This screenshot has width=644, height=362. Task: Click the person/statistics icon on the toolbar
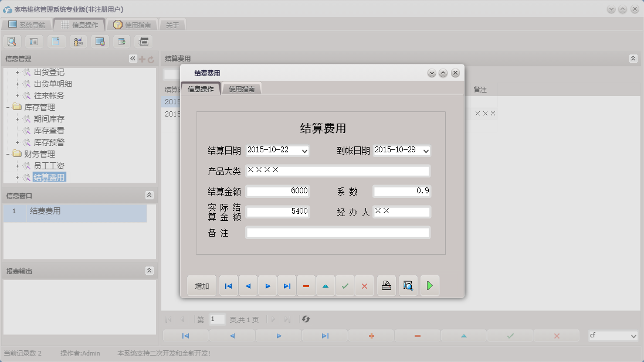click(x=77, y=42)
